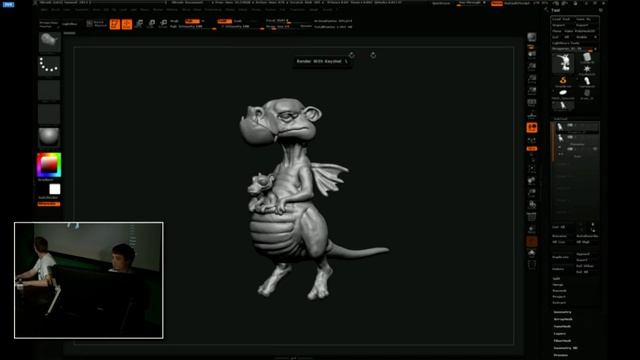This screenshot has width=640, height=360.
Task: Click the L.Sym icon on right shelf
Action: click(x=531, y=140)
